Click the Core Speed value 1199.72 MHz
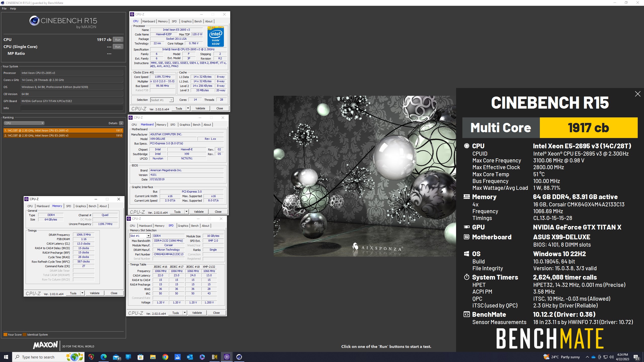The height and width of the screenshot is (362, 644). coord(163,77)
